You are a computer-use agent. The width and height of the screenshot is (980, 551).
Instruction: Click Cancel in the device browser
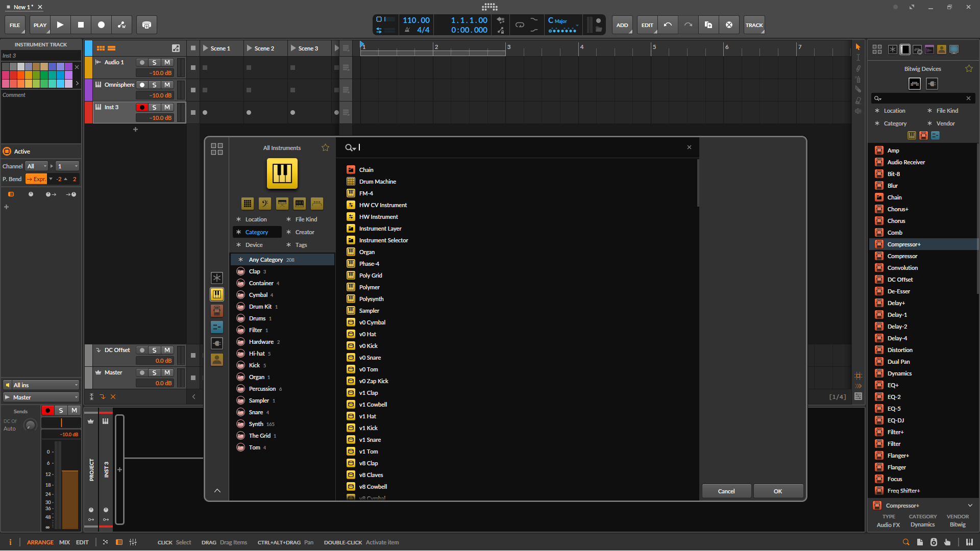[x=726, y=491]
